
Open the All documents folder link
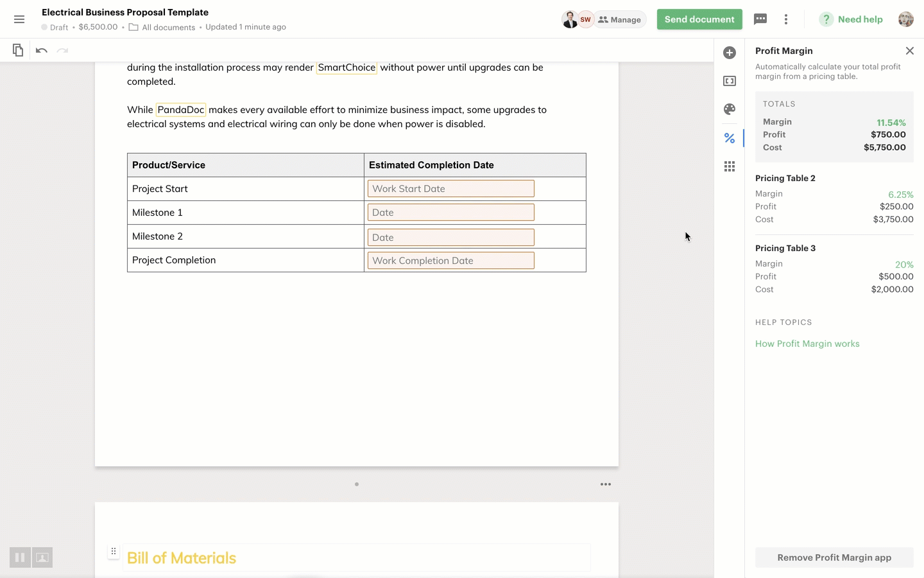pyautogui.click(x=168, y=27)
